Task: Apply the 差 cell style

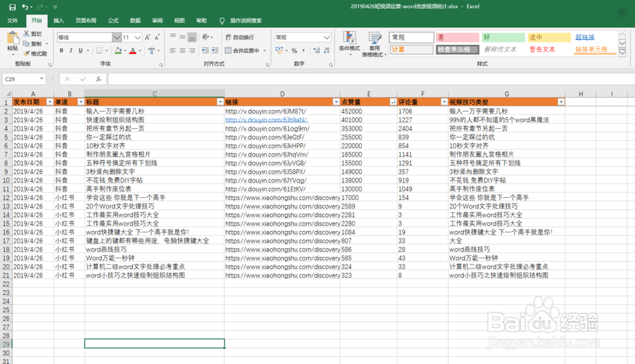Action: [x=457, y=37]
